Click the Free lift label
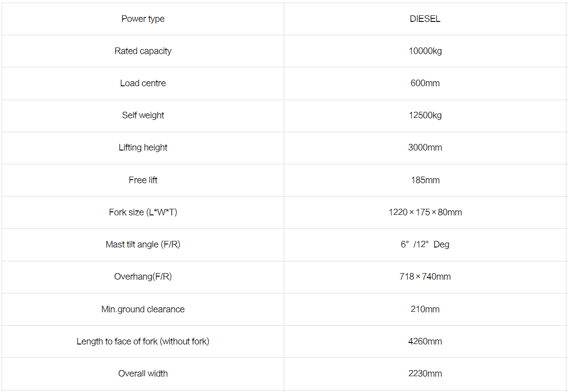The image size is (568, 392). pyautogui.click(x=143, y=180)
